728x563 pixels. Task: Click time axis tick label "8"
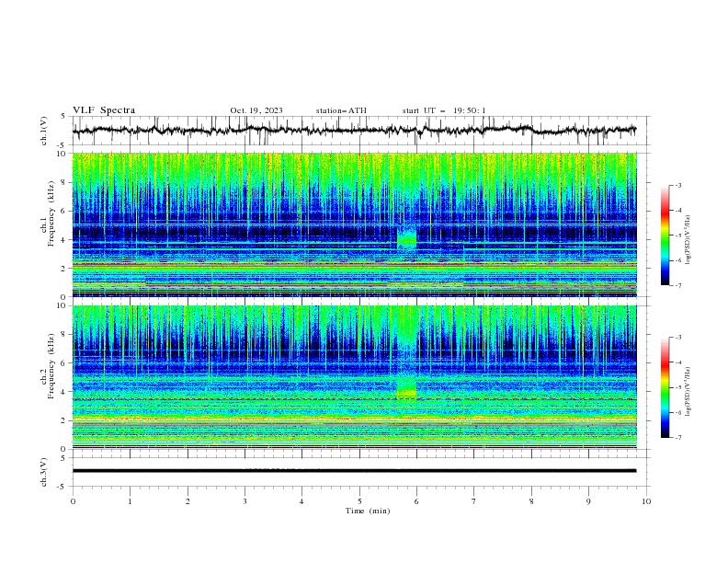click(531, 501)
